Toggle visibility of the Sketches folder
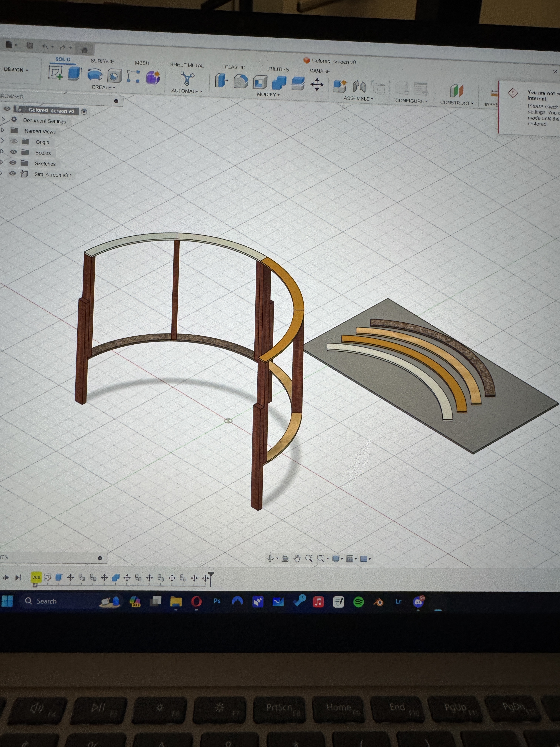Viewport: 560px width, 747px height. pos(13,163)
